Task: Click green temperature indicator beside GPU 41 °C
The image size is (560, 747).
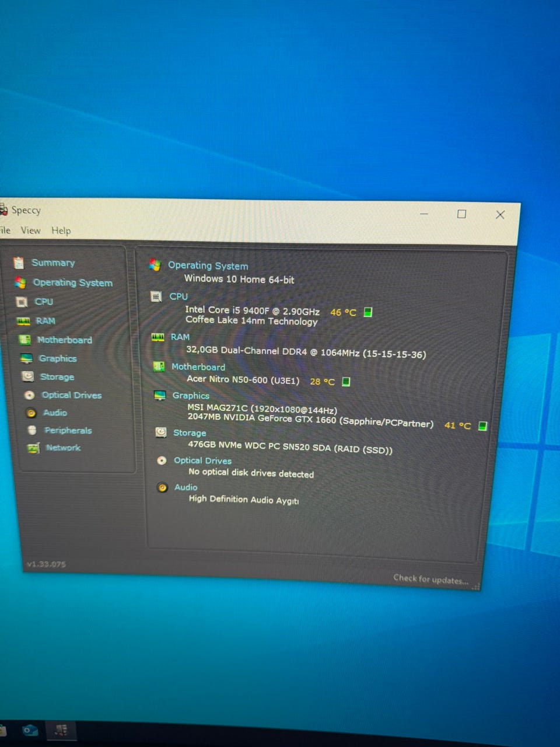Action: click(482, 425)
